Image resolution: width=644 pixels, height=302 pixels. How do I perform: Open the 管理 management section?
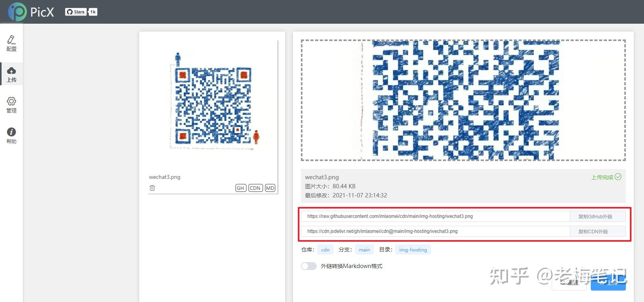pyautogui.click(x=11, y=105)
